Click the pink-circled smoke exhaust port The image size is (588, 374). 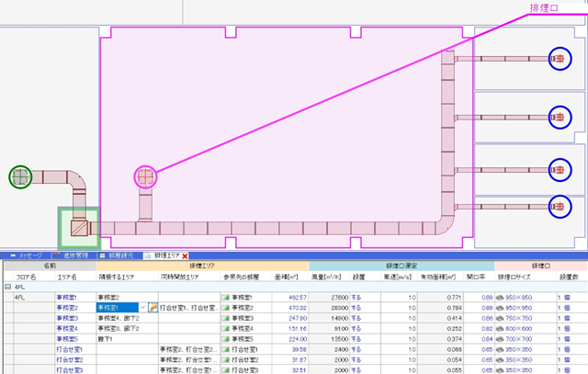click(x=145, y=176)
